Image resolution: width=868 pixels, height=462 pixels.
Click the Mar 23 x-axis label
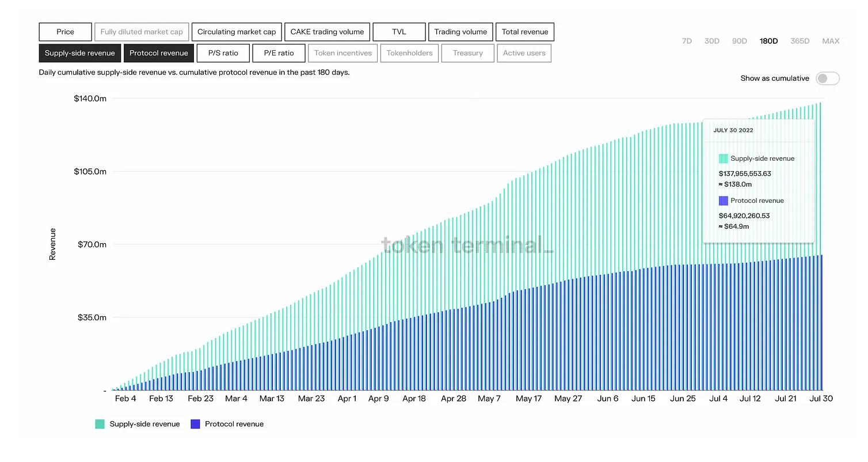(311, 398)
